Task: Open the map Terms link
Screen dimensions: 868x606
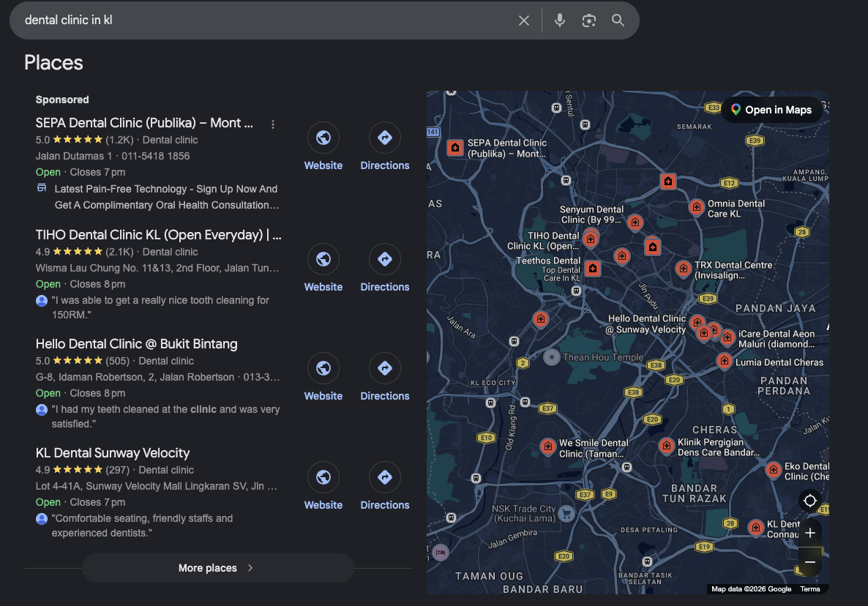Action: pos(810,589)
